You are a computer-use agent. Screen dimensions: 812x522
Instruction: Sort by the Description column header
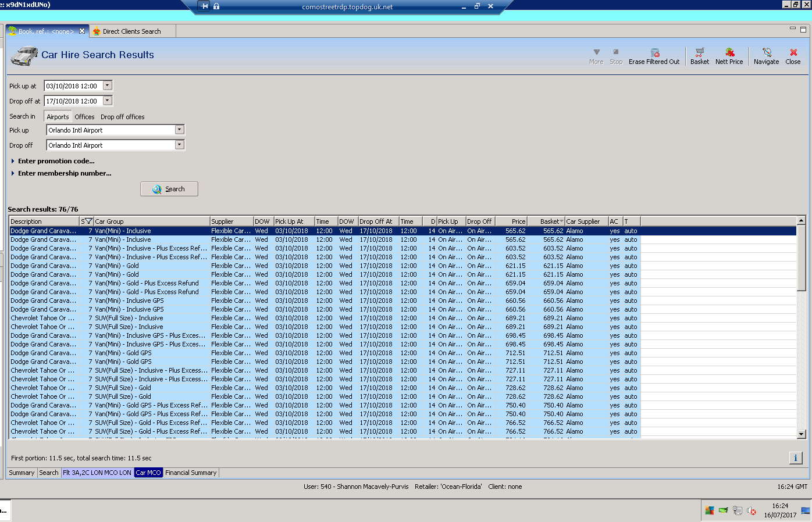(44, 221)
